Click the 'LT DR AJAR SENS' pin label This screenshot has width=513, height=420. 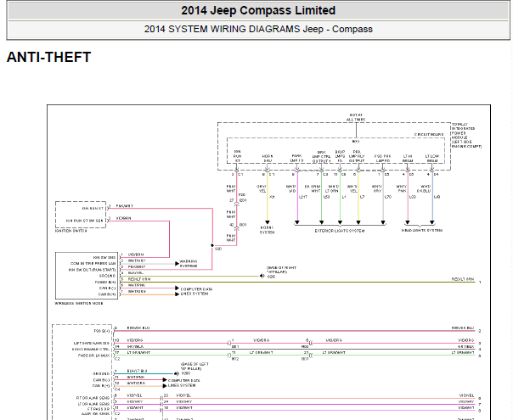pyautogui.click(x=94, y=404)
